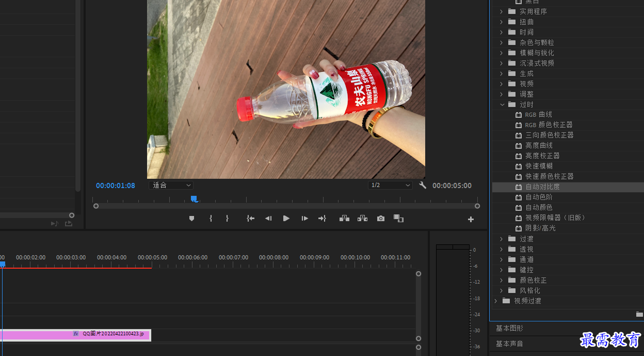Select the 快速颜色校正器 effect
The image size is (644, 356).
pos(549,177)
